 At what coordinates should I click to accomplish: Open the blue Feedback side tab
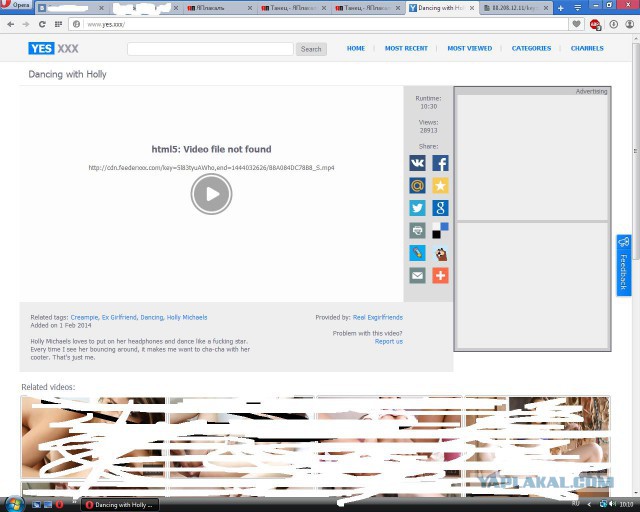pyautogui.click(x=624, y=265)
